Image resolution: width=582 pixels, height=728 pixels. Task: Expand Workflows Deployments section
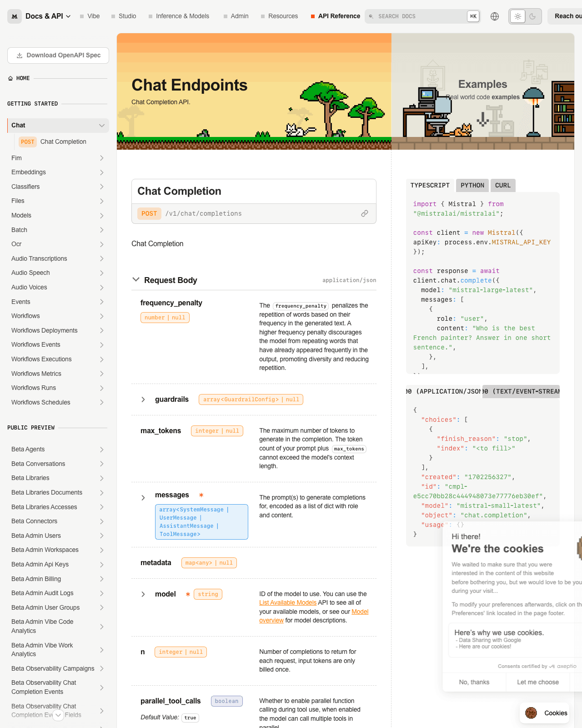[x=101, y=330]
